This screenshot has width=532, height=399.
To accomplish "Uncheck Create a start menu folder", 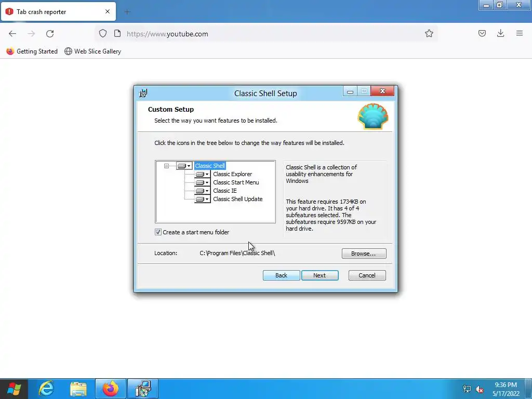I will coord(158,232).
